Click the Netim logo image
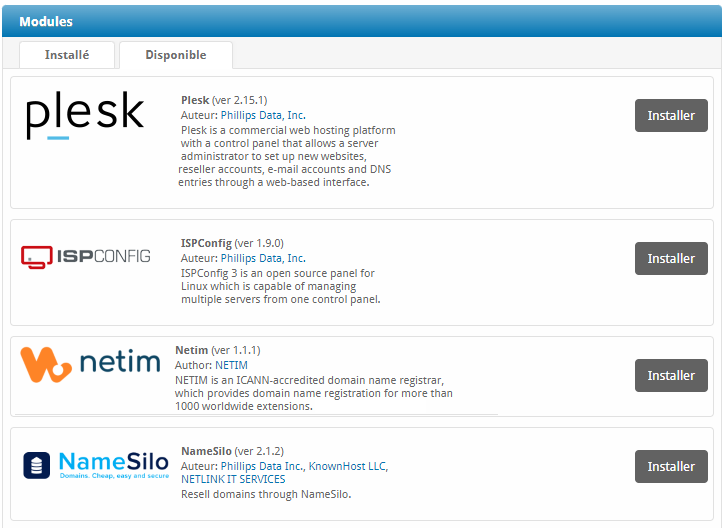Screen dimensions: 726x528 point(91,365)
